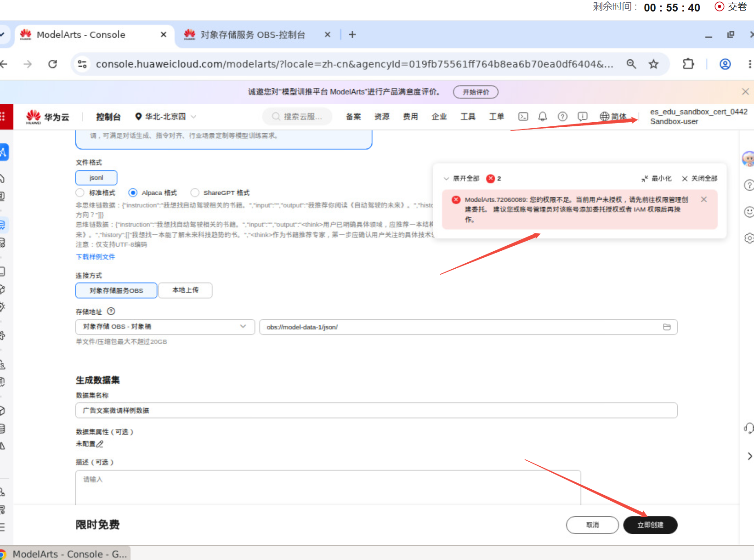Click the 描述 text area

coord(328,487)
